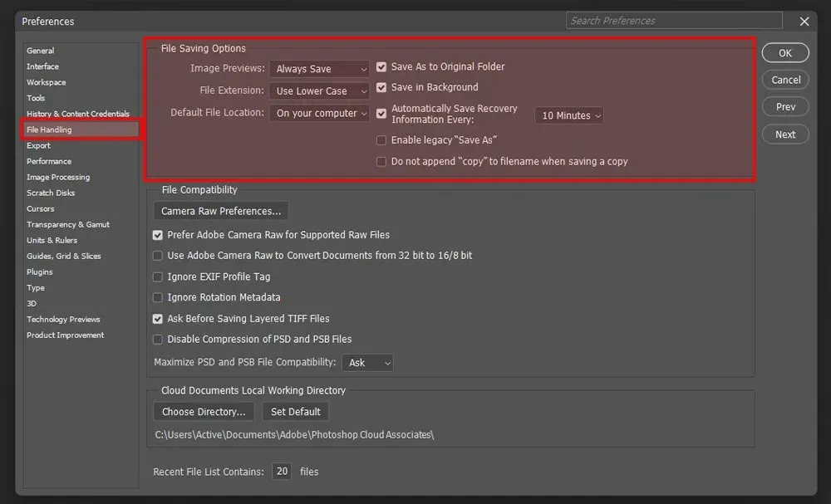Open the Tools preferences section
Screen dimensions: 831x504
click(x=36, y=99)
